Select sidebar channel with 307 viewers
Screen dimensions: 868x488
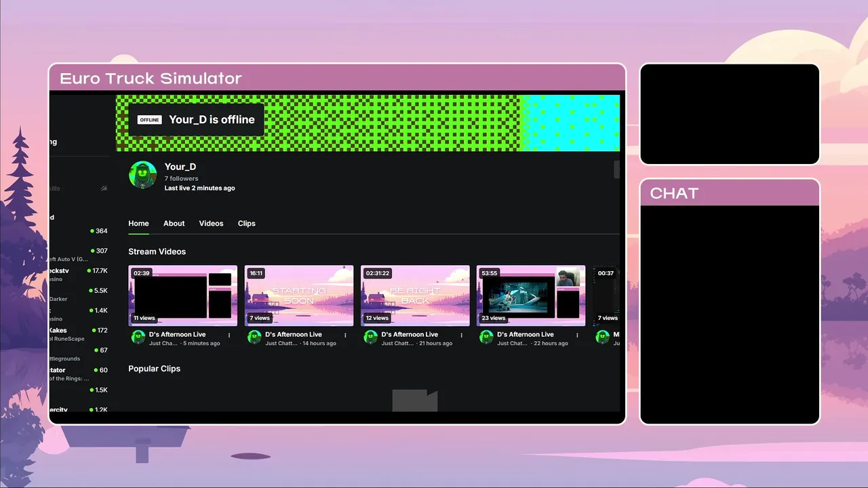click(79, 254)
